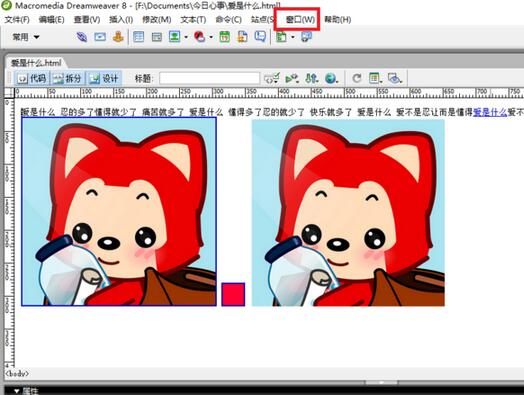The image size is (524, 395).
Task: Expand the Media dropdown arrow
Action: pyautogui.click(x=211, y=37)
